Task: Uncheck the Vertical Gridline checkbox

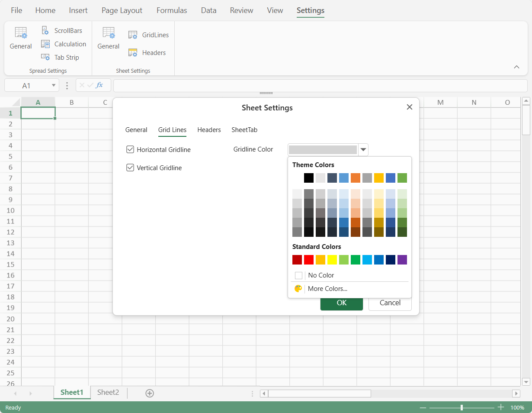Action: (x=130, y=168)
